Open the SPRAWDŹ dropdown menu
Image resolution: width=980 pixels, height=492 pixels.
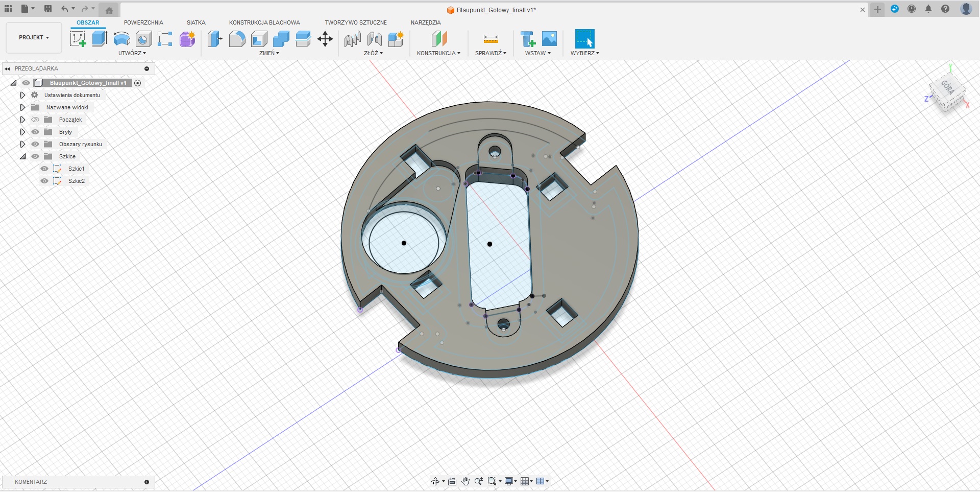click(491, 53)
